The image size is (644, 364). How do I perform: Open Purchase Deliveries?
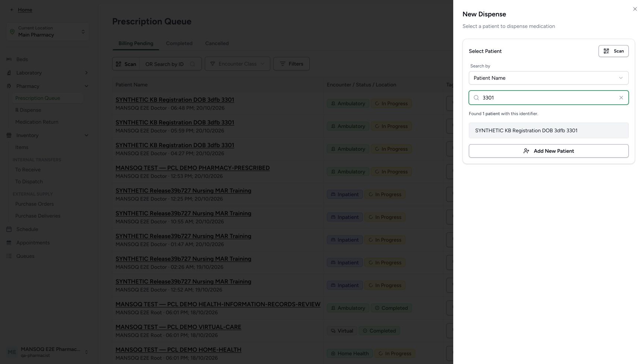38,216
